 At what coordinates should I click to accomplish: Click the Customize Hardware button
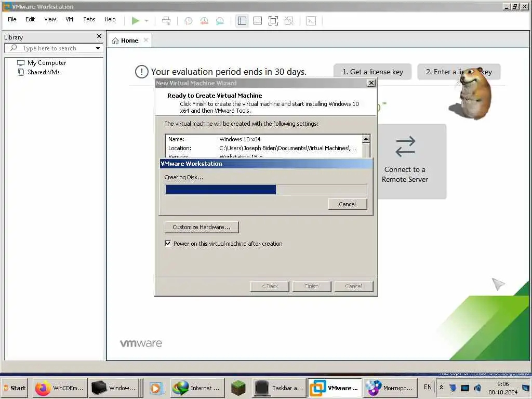pyautogui.click(x=202, y=227)
